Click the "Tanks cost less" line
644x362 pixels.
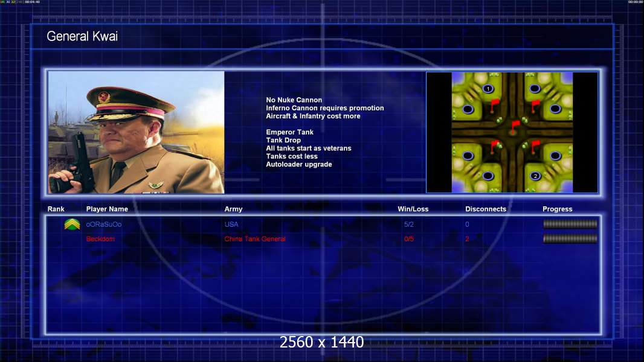tap(292, 156)
